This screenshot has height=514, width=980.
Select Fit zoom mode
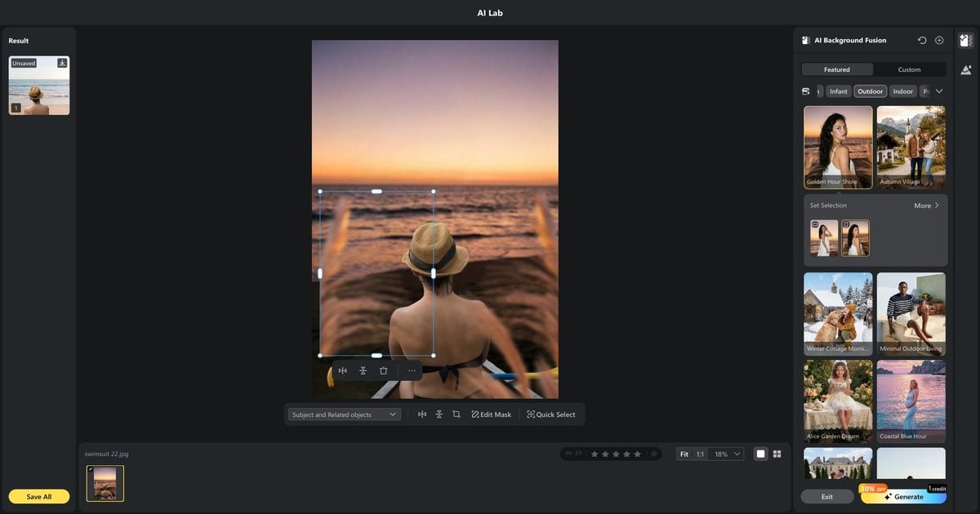coord(684,454)
